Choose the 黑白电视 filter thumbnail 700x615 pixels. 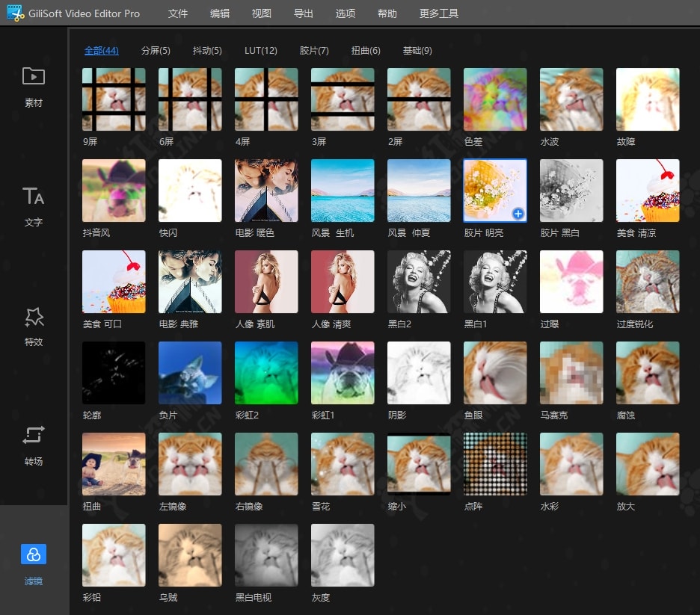point(266,555)
